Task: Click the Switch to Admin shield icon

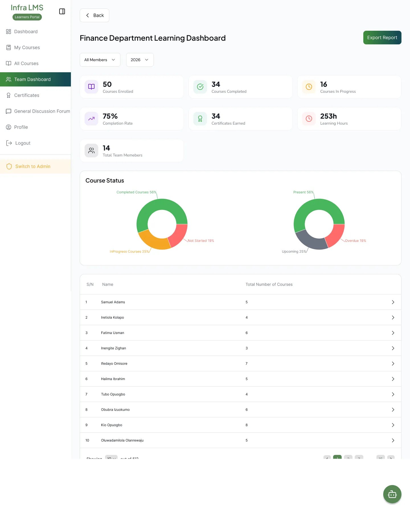Action: (9, 166)
